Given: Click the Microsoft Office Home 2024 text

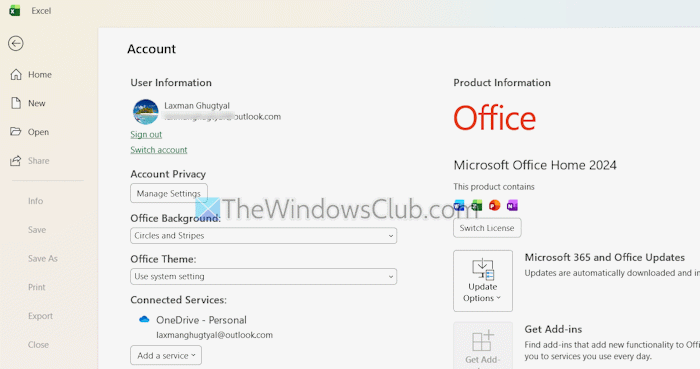Looking at the screenshot, I should 535,165.
